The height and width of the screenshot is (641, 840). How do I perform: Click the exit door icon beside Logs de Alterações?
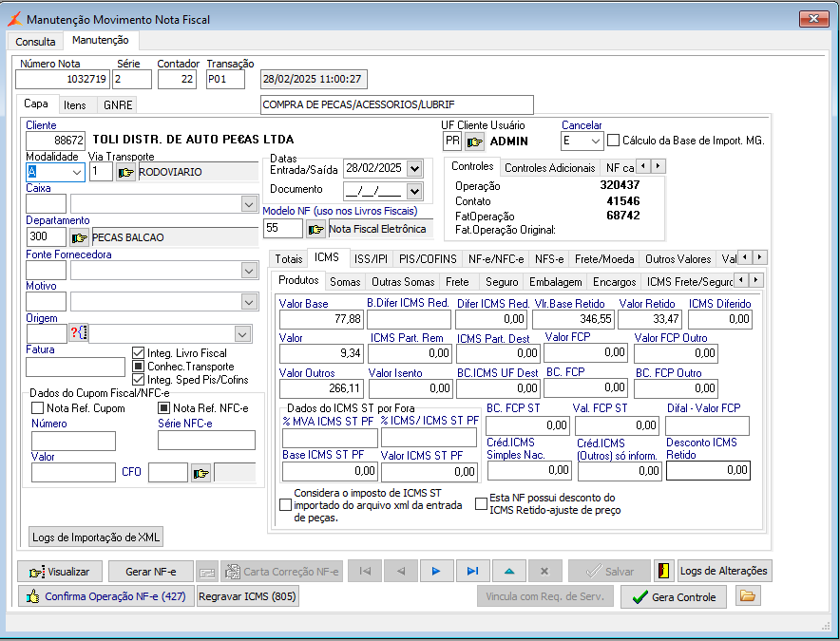coord(663,571)
